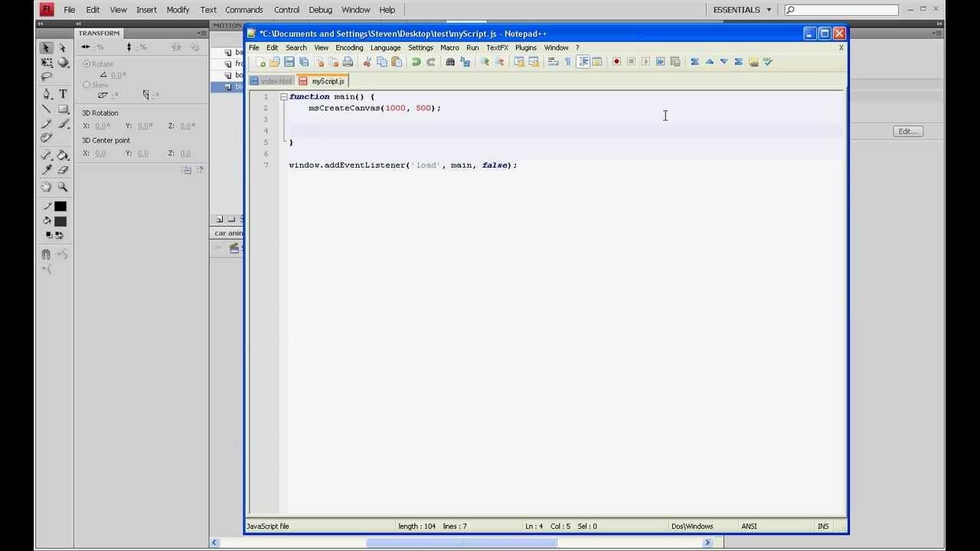Click the horizontal scrollbar thumb at bottom
Image resolution: width=980 pixels, height=551 pixels.
coord(462,543)
